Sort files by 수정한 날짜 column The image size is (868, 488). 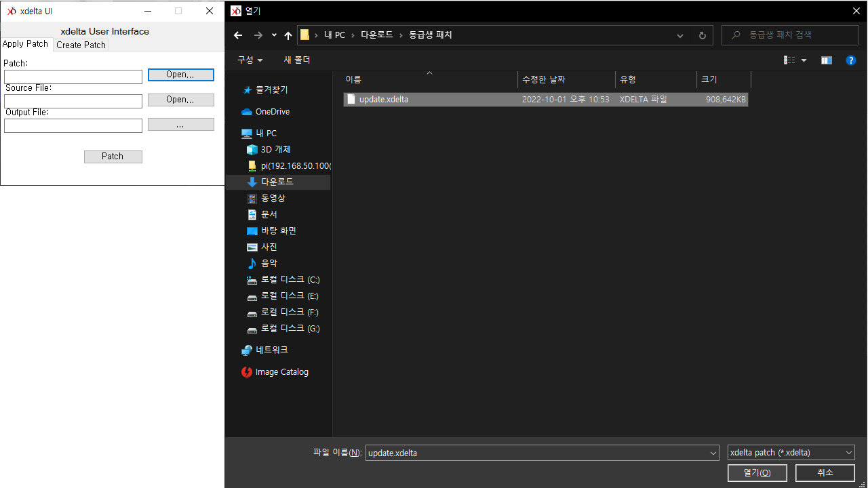[566, 79]
